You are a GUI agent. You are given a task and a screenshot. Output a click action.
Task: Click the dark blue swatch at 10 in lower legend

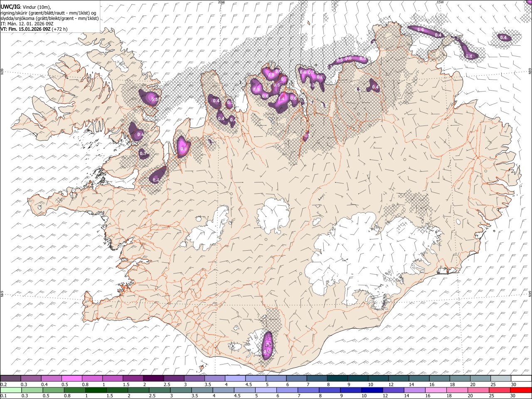[372, 390]
